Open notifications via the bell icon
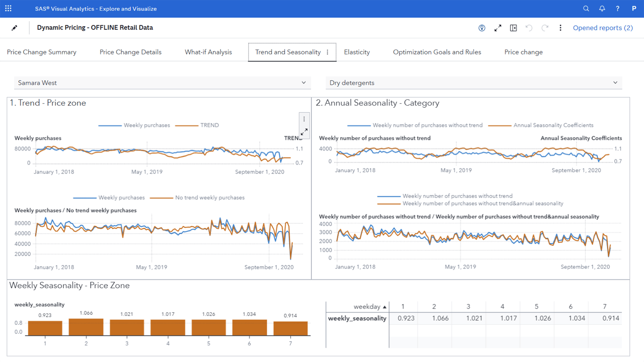The image size is (644, 362). [x=602, y=8]
